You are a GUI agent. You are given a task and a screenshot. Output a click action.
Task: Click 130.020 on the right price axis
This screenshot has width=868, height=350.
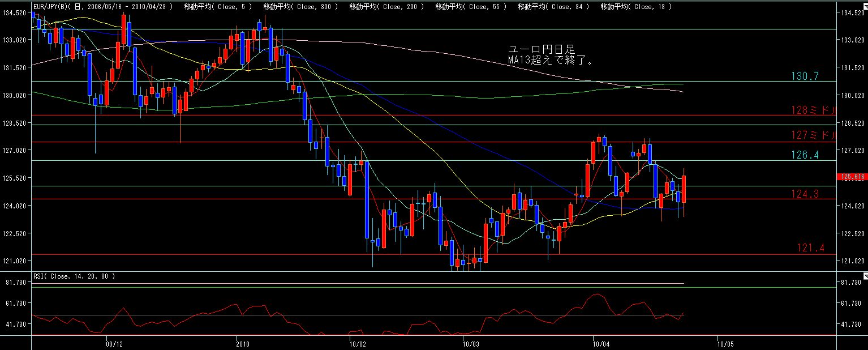[853, 96]
